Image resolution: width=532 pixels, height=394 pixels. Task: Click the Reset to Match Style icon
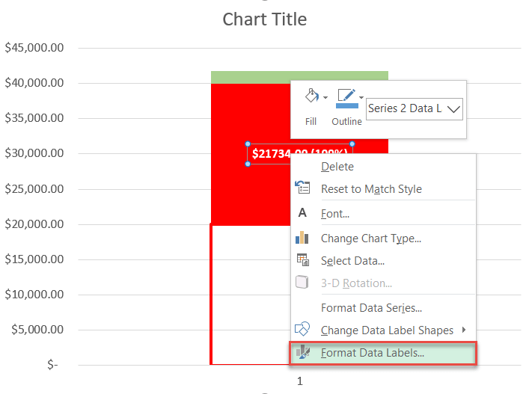(x=302, y=188)
